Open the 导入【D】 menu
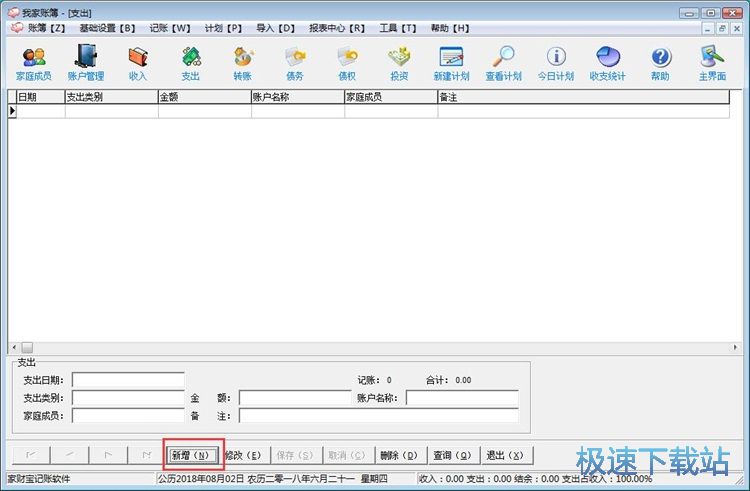Viewport: 750px width, 491px height. click(276, 28)
